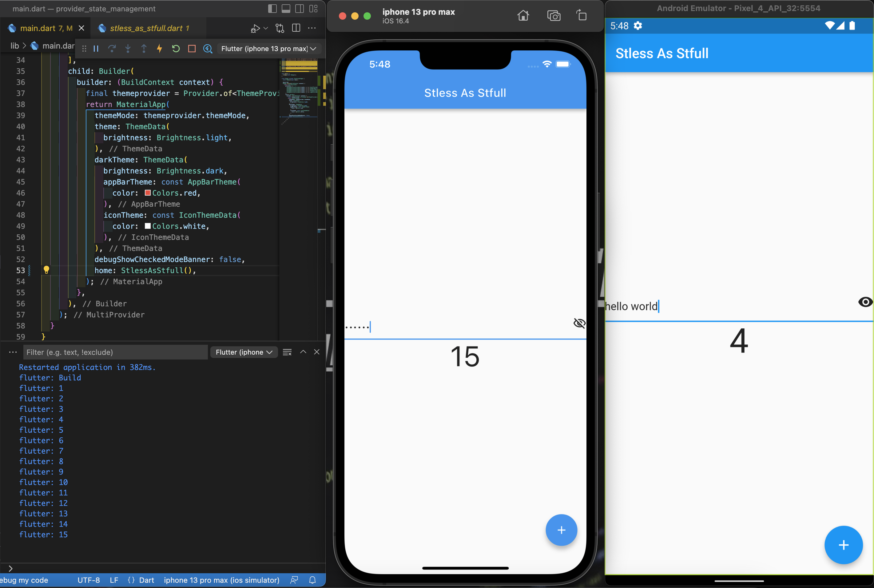Collapse the debug panel with the chevron-up icon
Screen dimensions: 874x588
coord(303,352)
